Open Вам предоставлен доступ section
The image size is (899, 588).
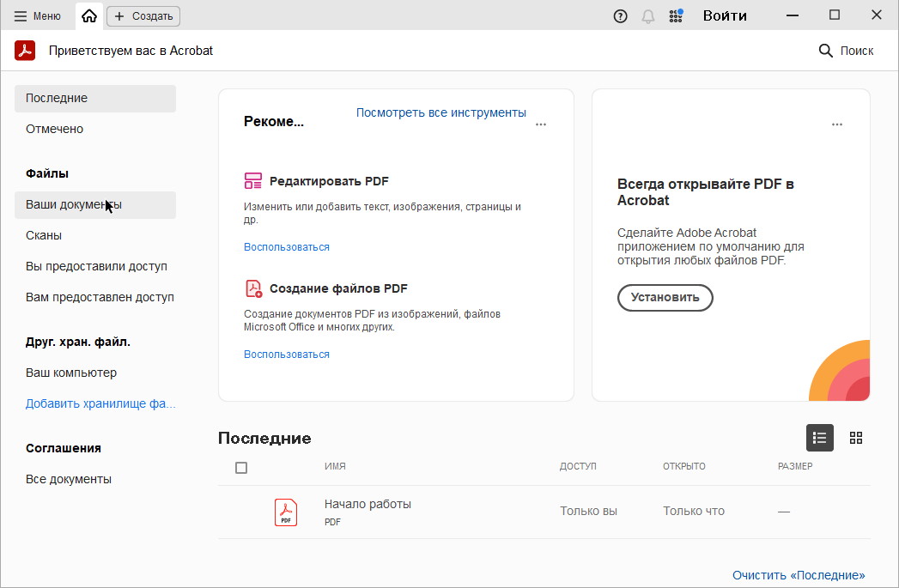95,298
